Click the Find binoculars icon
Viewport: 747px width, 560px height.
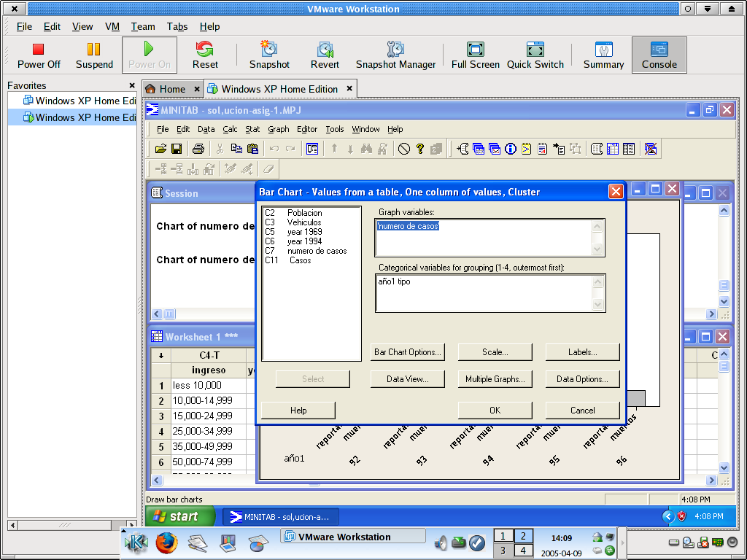(x=366, y=149)
